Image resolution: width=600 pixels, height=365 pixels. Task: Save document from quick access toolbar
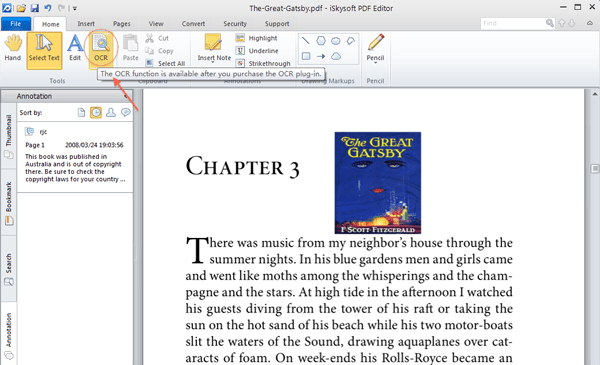pos(34,8)
